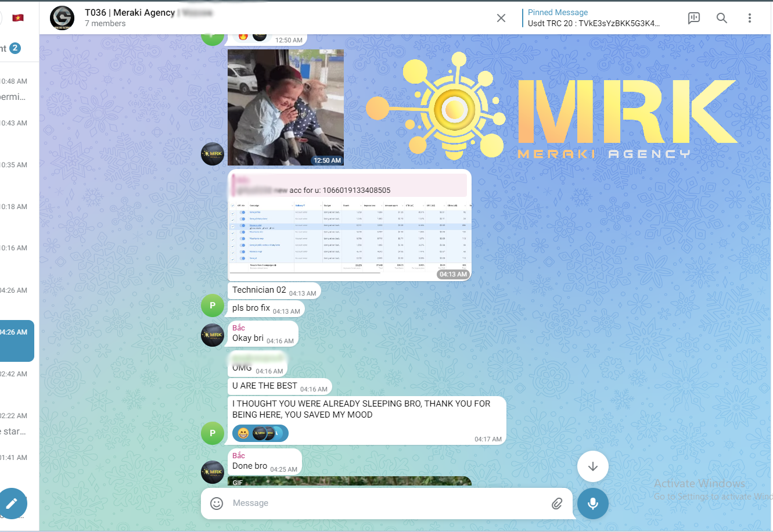The image size is (773, 532).
Task: Click the account number 1066019133408505
Action: tap(357, 190)
